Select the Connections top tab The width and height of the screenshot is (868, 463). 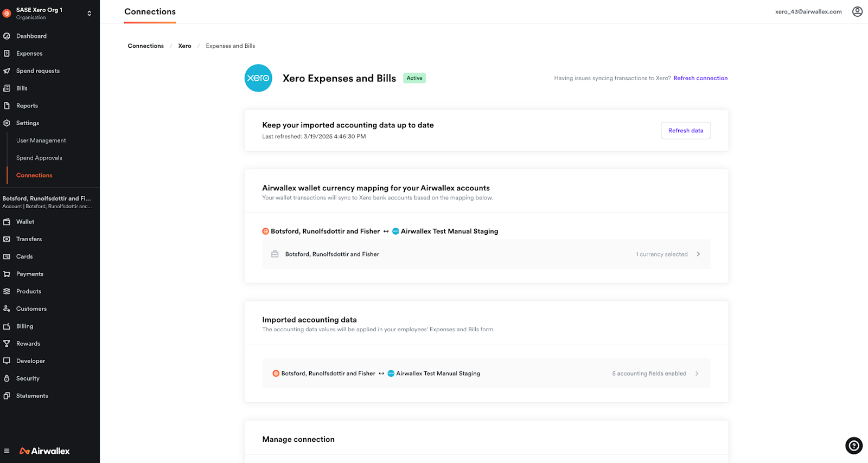(x=150, y=11)
